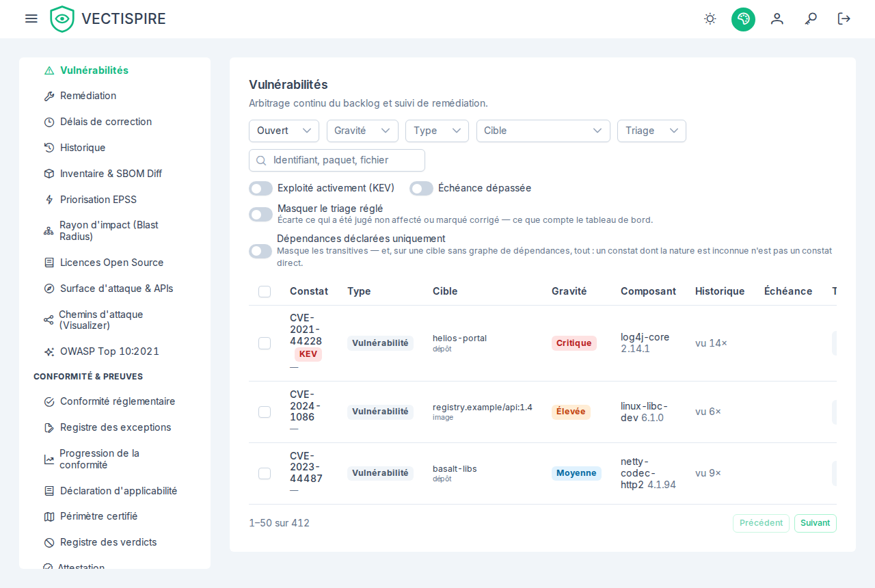
Task: Enable Dépendances déclarées uniquement switch
Action: (260, 251)
